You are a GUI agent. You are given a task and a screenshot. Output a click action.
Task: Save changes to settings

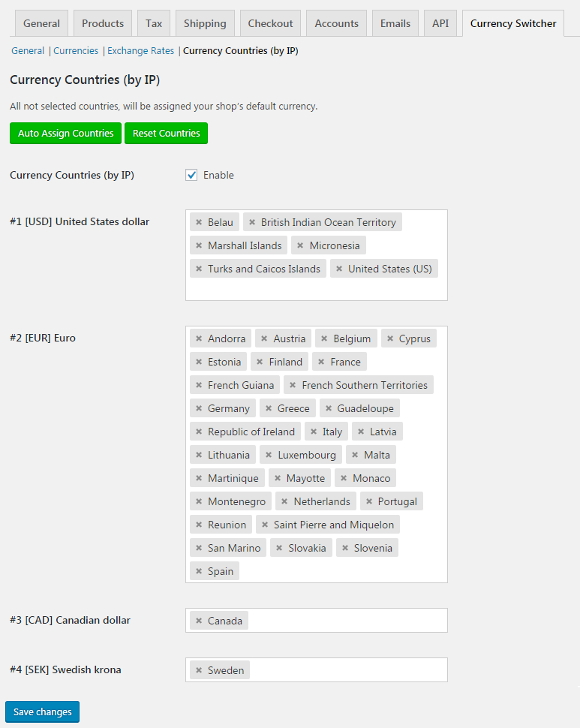(43, 711)
